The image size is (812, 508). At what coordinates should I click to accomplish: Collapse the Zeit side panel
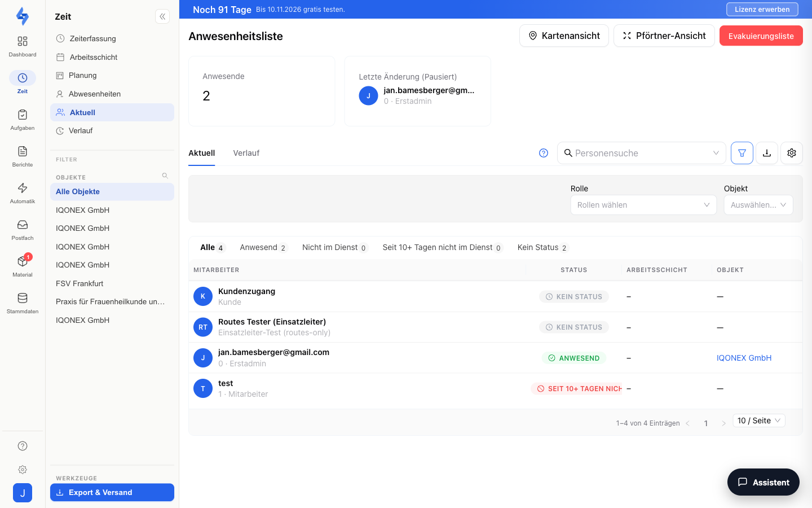pyautogui.click(x=162, y=16)
